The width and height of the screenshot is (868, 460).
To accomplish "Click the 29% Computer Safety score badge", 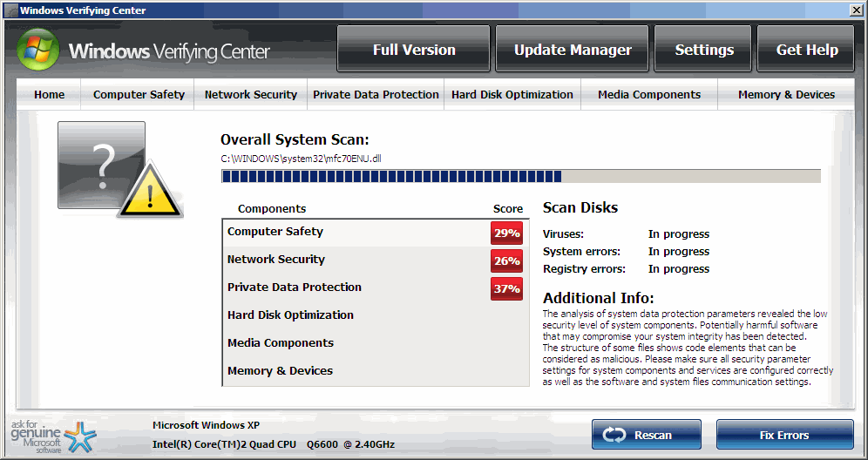I will point(506,233).
